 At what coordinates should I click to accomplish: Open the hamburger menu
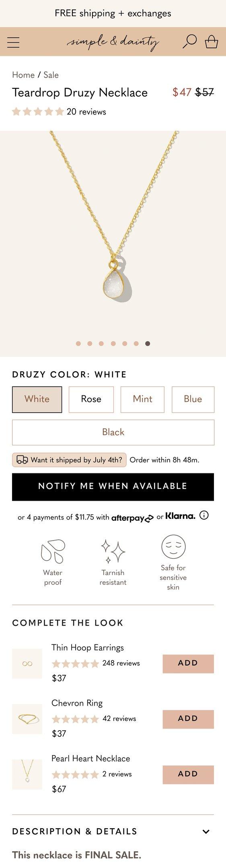13,42
